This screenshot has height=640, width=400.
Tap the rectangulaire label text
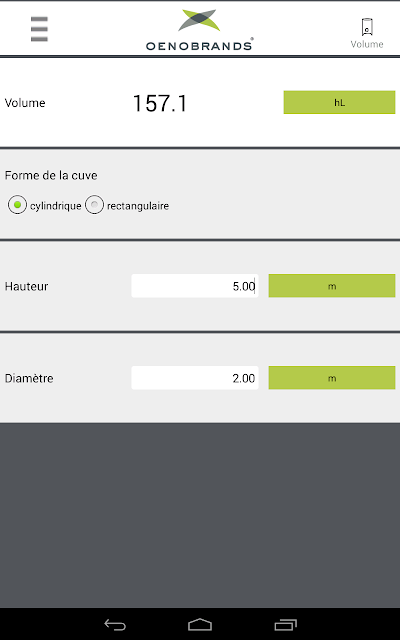click(x=138, y=206)
